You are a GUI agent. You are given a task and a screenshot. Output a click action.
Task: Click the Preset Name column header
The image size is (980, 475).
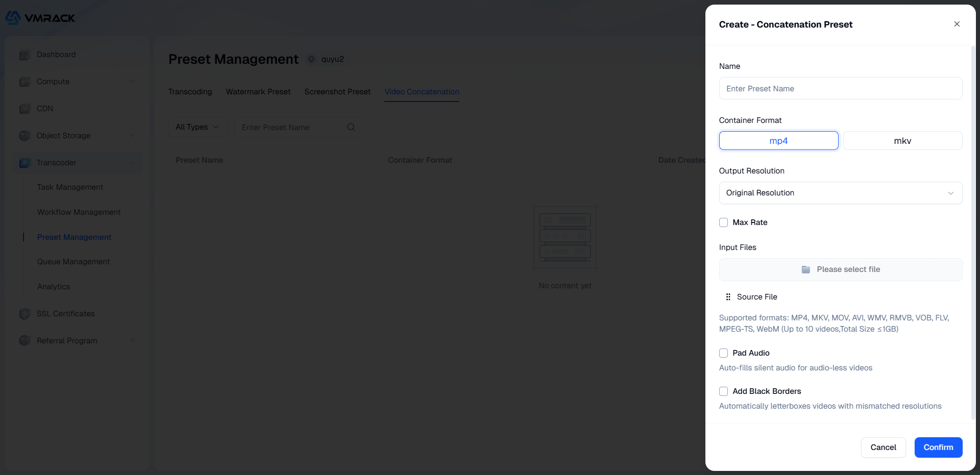199,160
